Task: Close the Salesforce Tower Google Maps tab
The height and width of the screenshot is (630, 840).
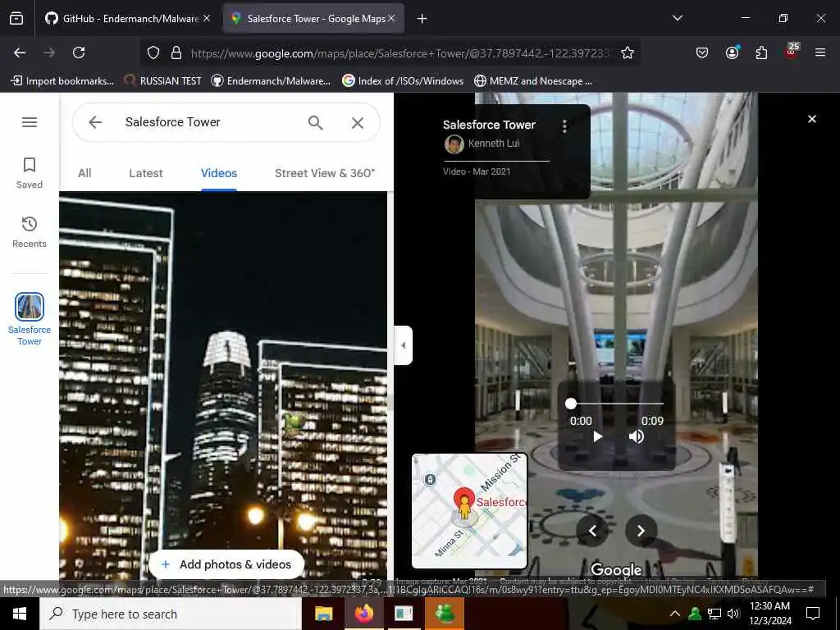Action: tap(391, 18)
